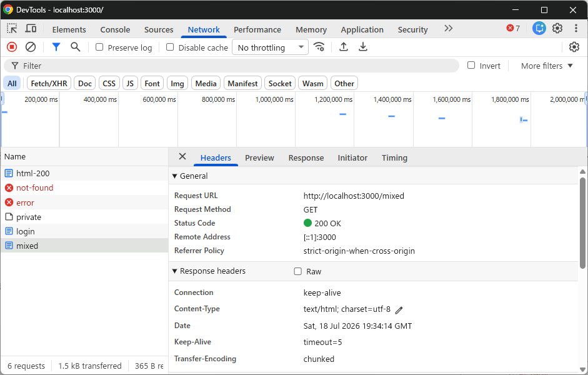Viewport: 588px width, 375px height.
Task: Enable the Preserve log checkbox
Action: point(99,47)
